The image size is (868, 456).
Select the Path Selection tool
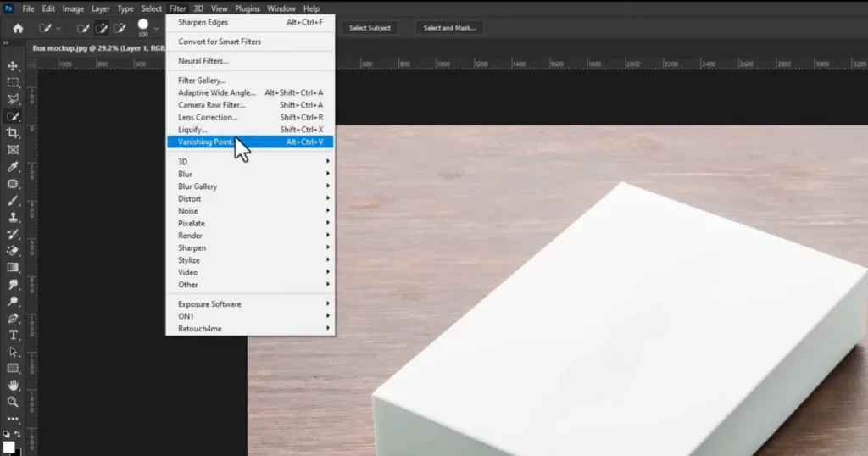pos(13,352)
